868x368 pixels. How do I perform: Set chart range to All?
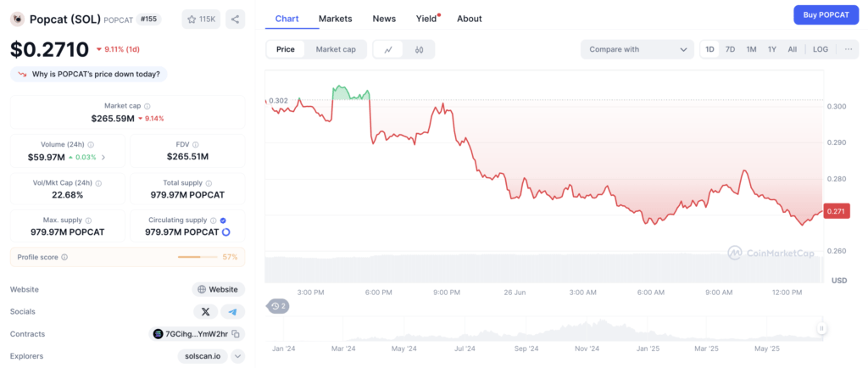pyautogui.click(x=793, y=49)
